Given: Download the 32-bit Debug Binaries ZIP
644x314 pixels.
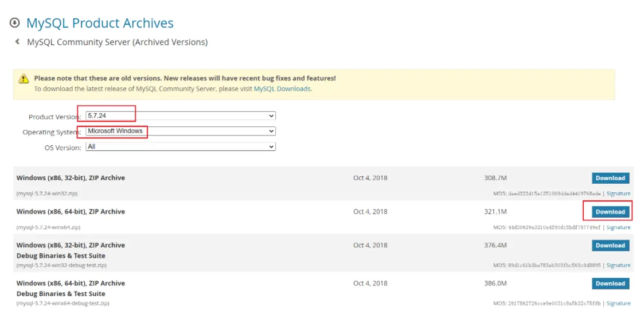Looking at the screenshot, I should [x=610, y=246].
